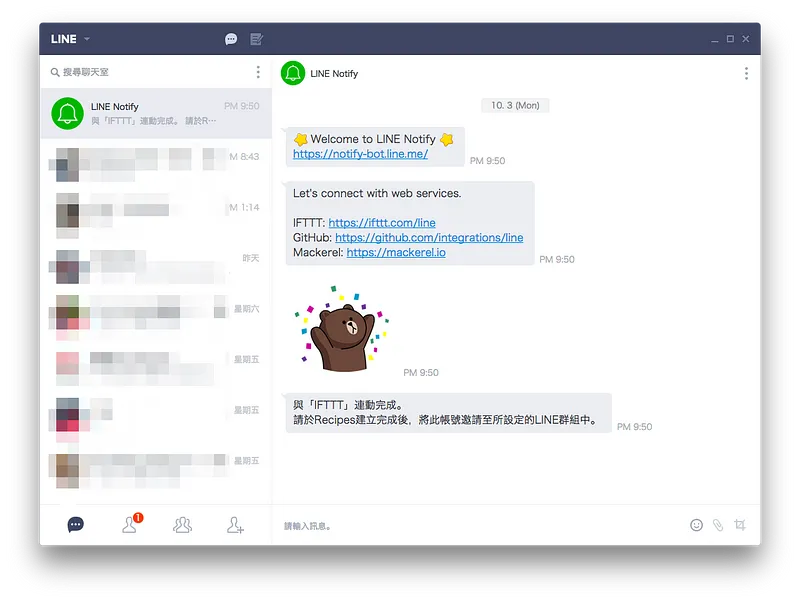Click the 與「IFTTT」連動完成 message bubble
The height and width of the screenshot is (602, 800).
(448, 413)
